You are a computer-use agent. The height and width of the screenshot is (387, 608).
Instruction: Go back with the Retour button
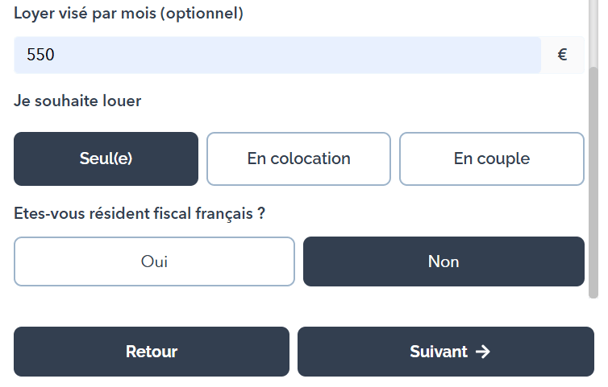tap(152, 352)
